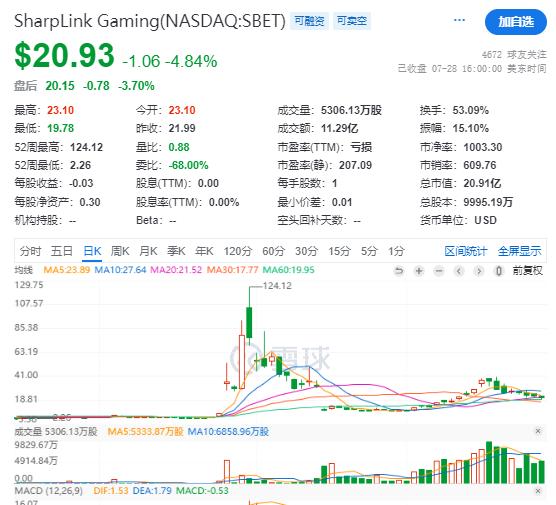Screen dimensions: 556x505
Task: Switch to the 季K tab
Action: pyautogui.click(x=176, y=251)
